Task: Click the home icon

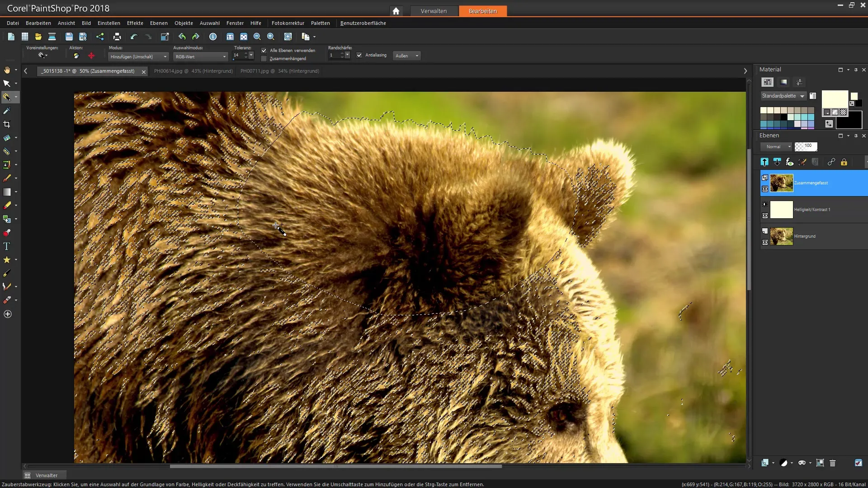Action: (x=396, y=11)
